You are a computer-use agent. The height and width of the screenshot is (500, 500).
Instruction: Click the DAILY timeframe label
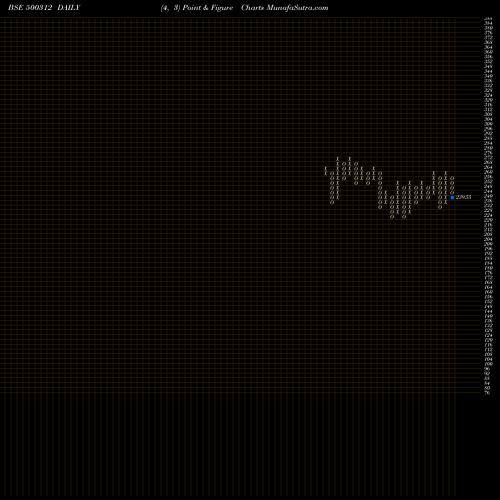pyautogui.click(x=69, y=8)
